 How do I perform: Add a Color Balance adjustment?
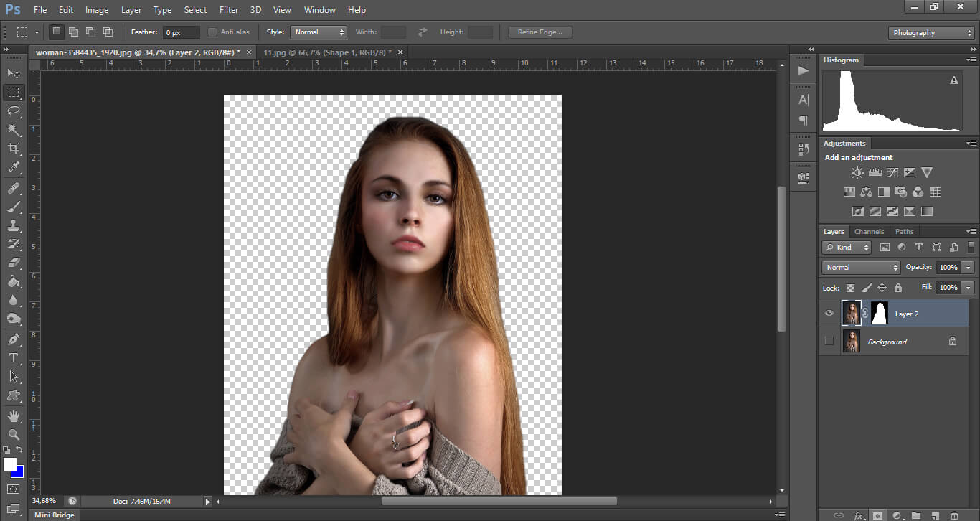pyautogui.click(x=866, y=192)
